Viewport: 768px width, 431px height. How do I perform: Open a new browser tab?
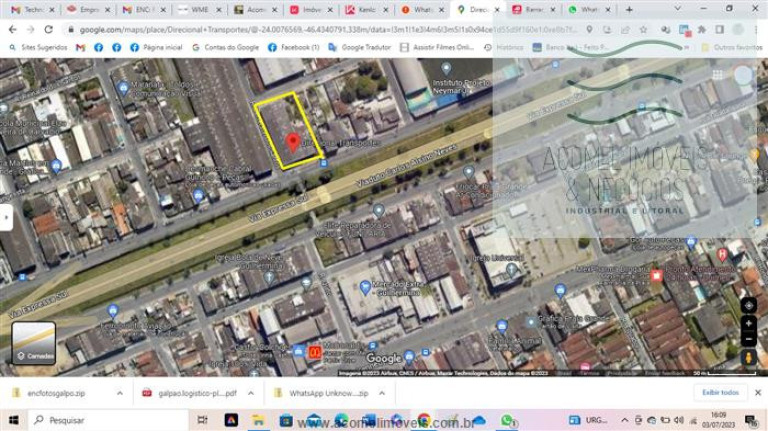629,9
